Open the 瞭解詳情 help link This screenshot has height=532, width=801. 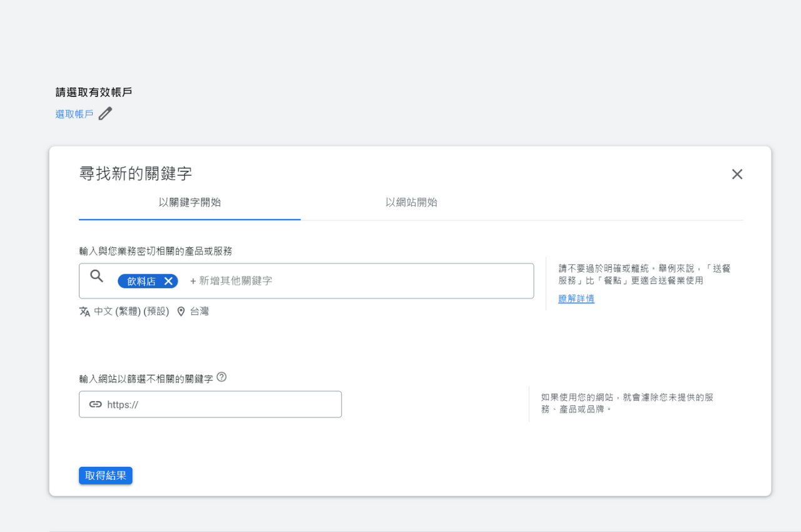tap(576, 299)
